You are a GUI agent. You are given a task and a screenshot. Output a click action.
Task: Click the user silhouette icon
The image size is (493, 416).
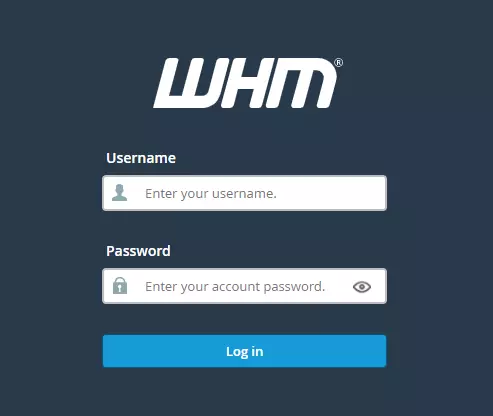pyautogui.click(x=119, y=193)
